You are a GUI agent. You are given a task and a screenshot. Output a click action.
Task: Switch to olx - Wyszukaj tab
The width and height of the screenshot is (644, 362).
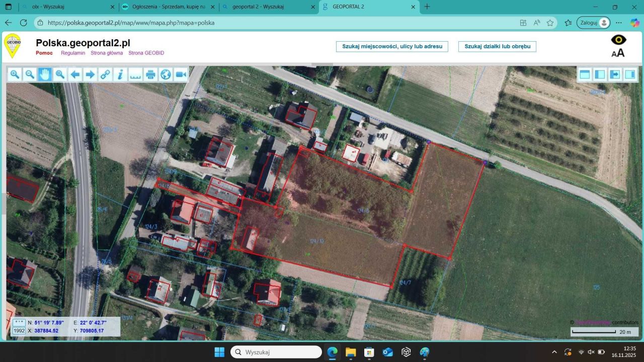click(68, 7)
